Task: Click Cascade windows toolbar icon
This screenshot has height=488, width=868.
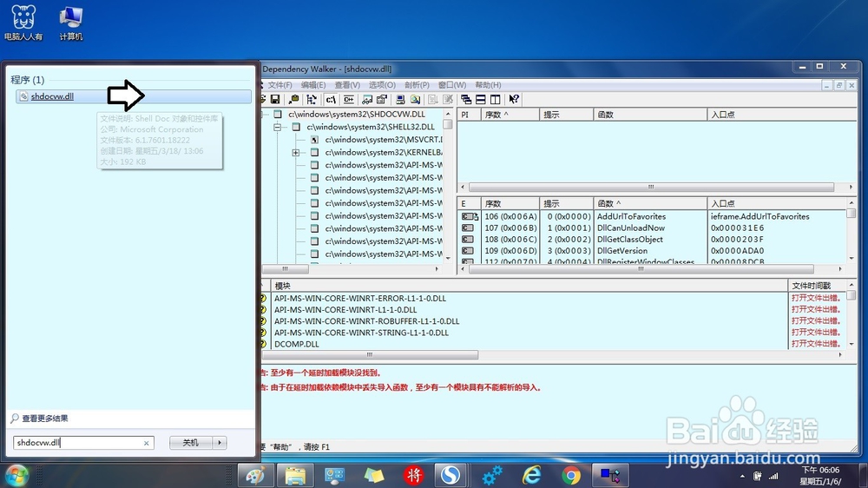Action: coord(466,99)
